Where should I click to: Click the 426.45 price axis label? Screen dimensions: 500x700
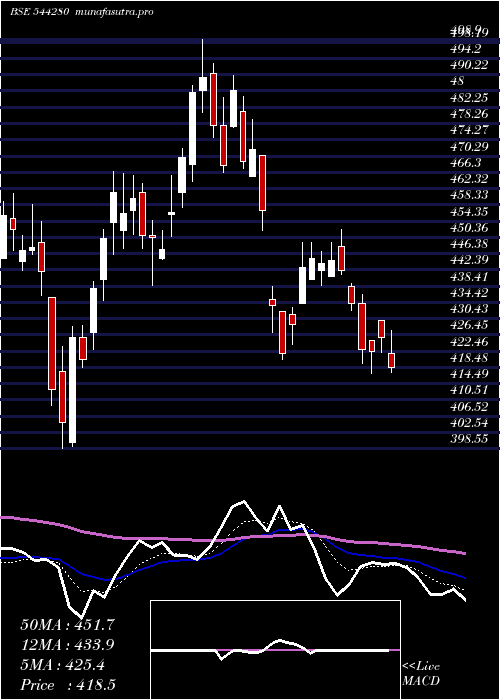click(469, 325)
